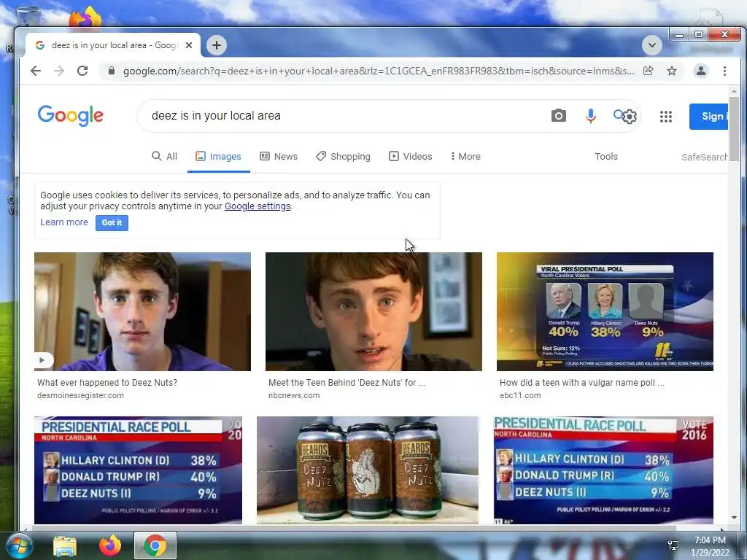Screen dimensions: 747x560
Task: Expand the More menu
Action: coord(465,156)
